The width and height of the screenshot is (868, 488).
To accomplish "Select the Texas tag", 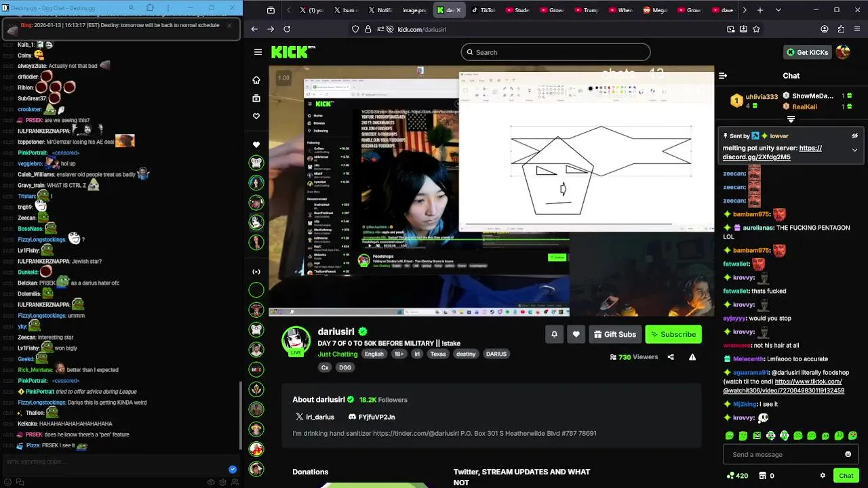I will point(438,354).
